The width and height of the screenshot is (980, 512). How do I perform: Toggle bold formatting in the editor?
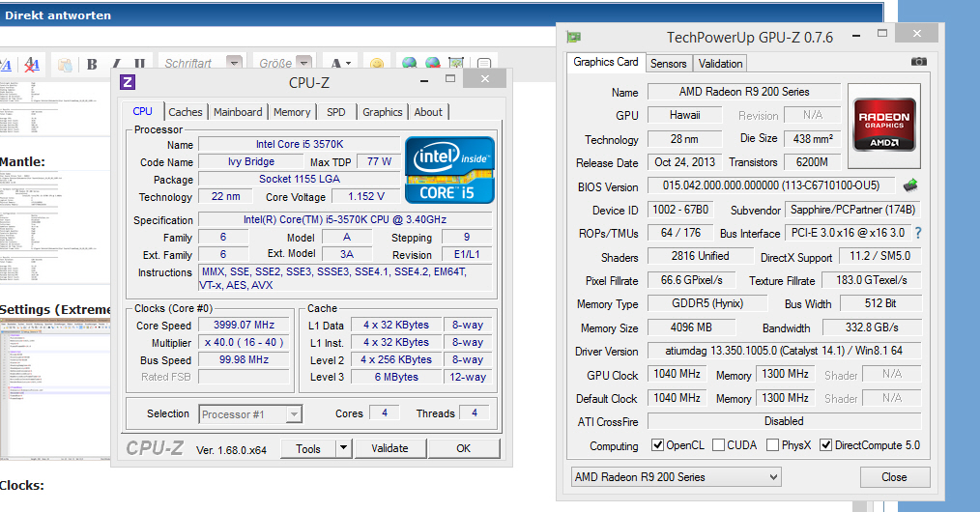(92, 64)
